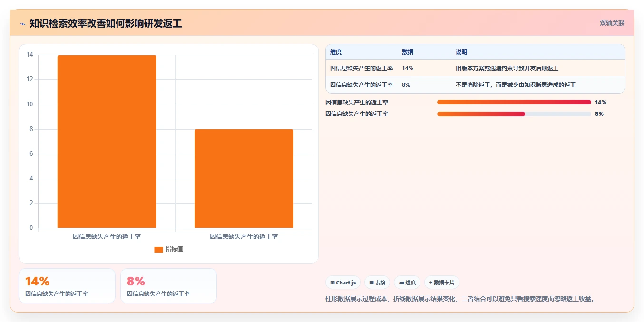Click 因信息缺失产生的返工率 in the 14% table row
The height and width of the screenshot is (322, 644).
click(x=361, y=68)
